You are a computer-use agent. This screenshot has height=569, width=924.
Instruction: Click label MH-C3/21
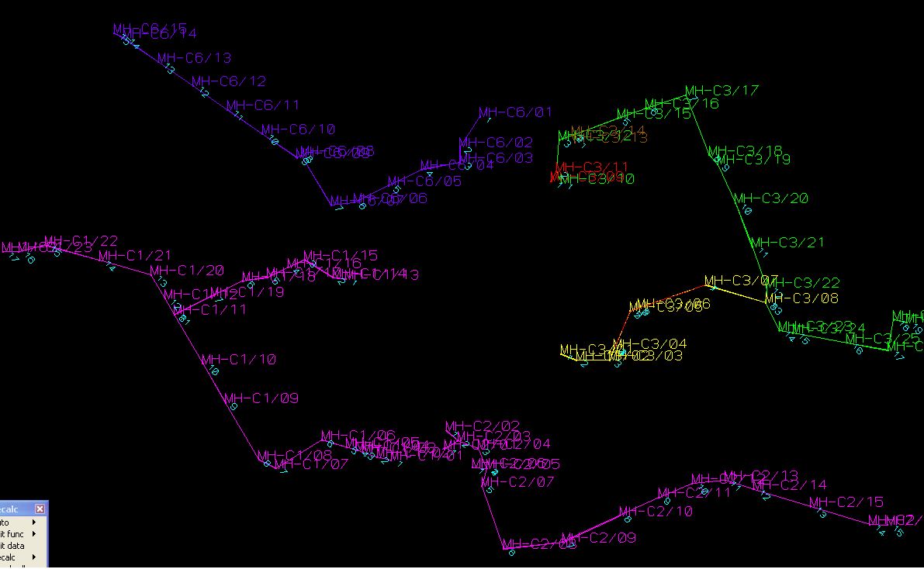click(787, 242)
